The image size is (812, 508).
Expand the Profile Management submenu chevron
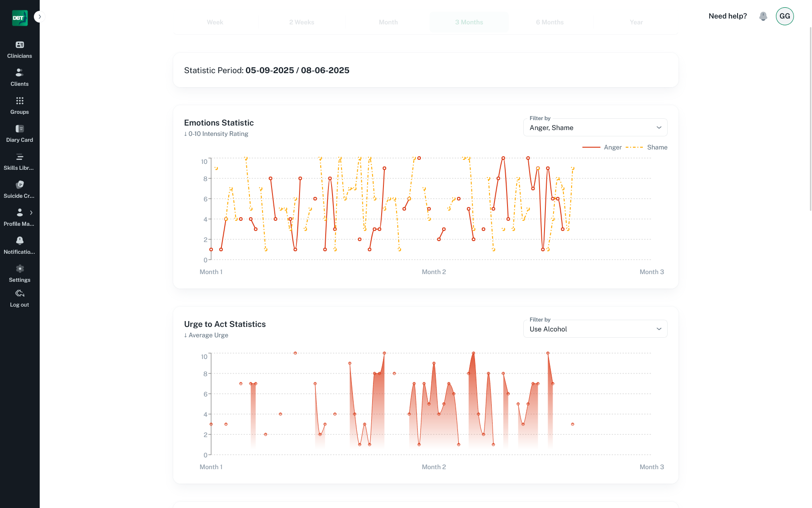click(31, 213)
